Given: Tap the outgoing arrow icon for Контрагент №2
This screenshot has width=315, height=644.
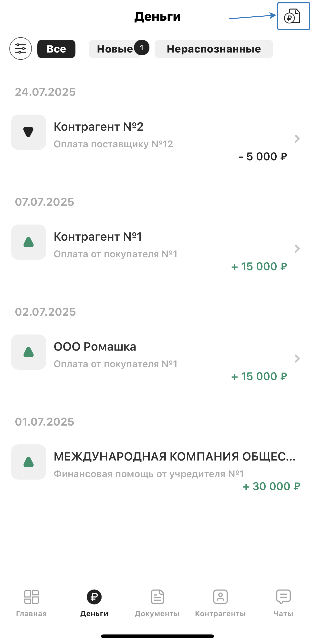Looking at the screenshot, I should 29,132.
